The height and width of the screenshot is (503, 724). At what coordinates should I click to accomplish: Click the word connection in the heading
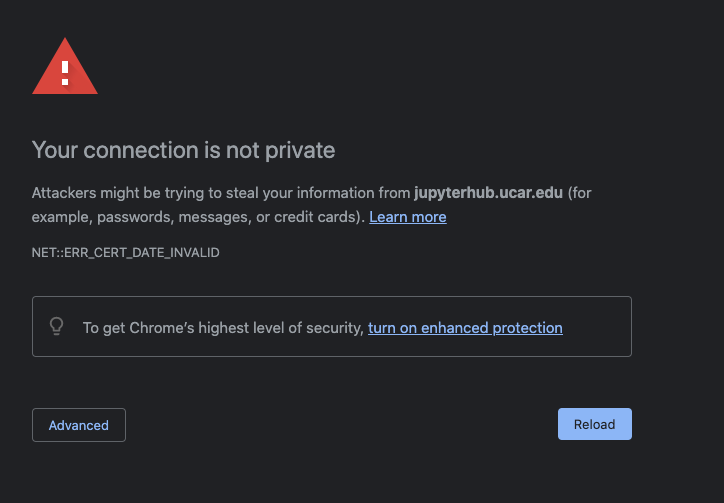(x=141, y=151)
